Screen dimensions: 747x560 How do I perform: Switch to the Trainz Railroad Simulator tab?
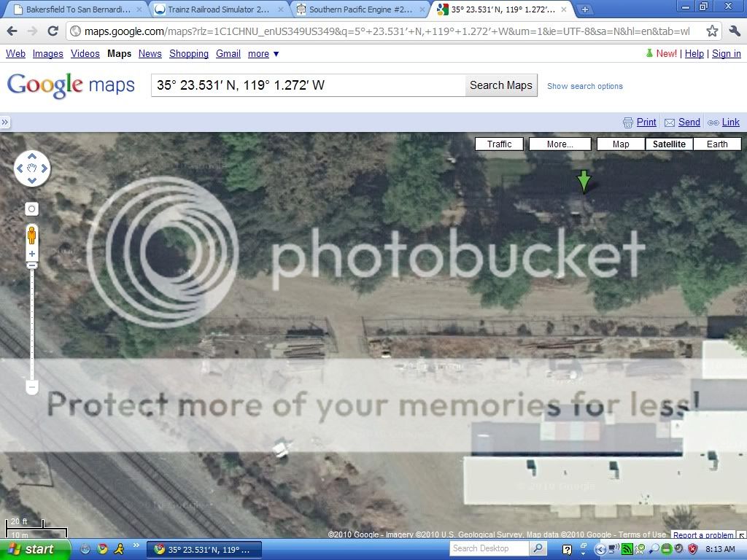pos(218,9)
